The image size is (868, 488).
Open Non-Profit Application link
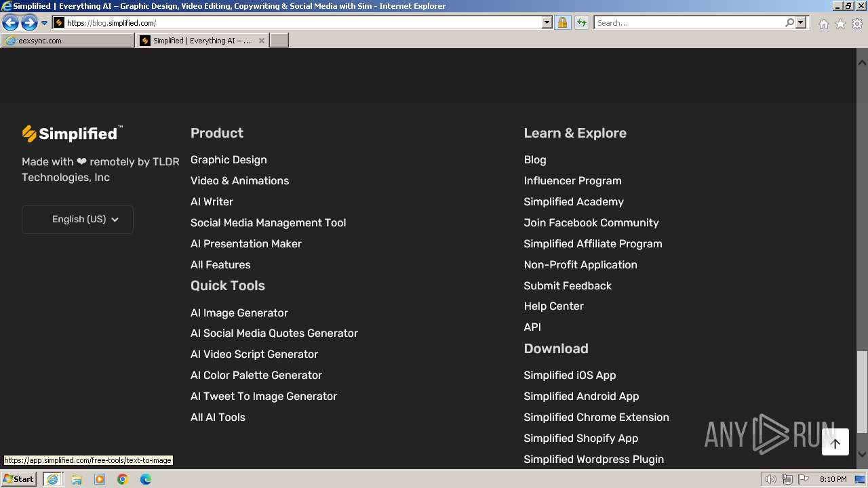[x=580, y=265]
